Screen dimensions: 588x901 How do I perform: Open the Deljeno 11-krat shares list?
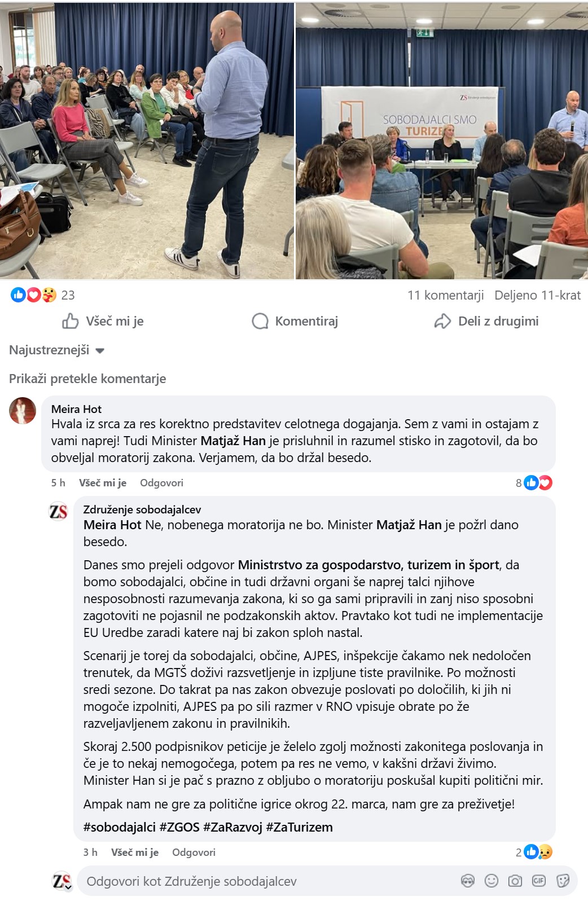pos(538,295)
